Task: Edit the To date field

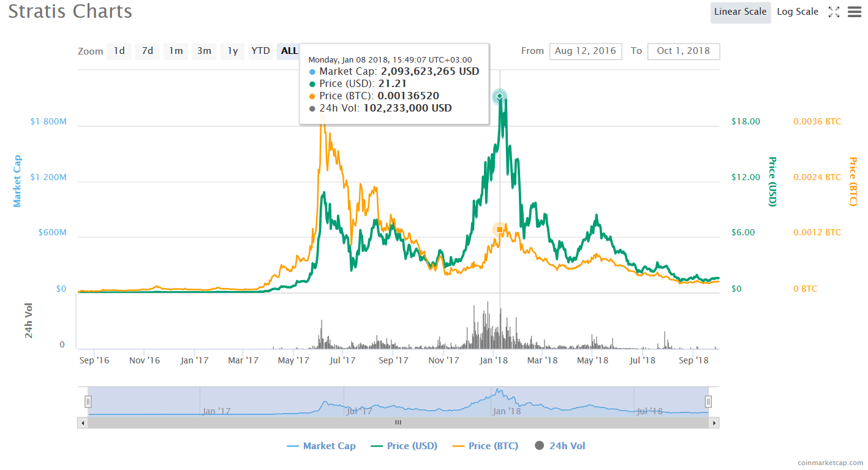Action: pos(684,51)
